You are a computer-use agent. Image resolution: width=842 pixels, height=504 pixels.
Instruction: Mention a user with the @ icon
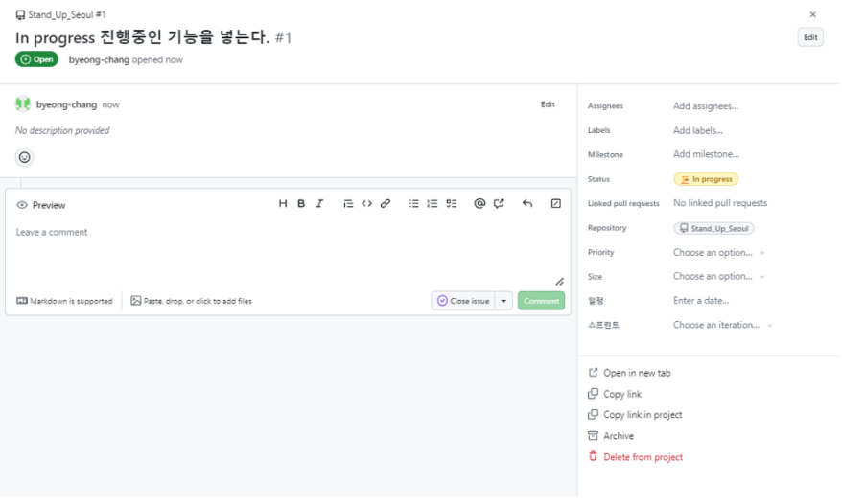(x=481, y=204)
